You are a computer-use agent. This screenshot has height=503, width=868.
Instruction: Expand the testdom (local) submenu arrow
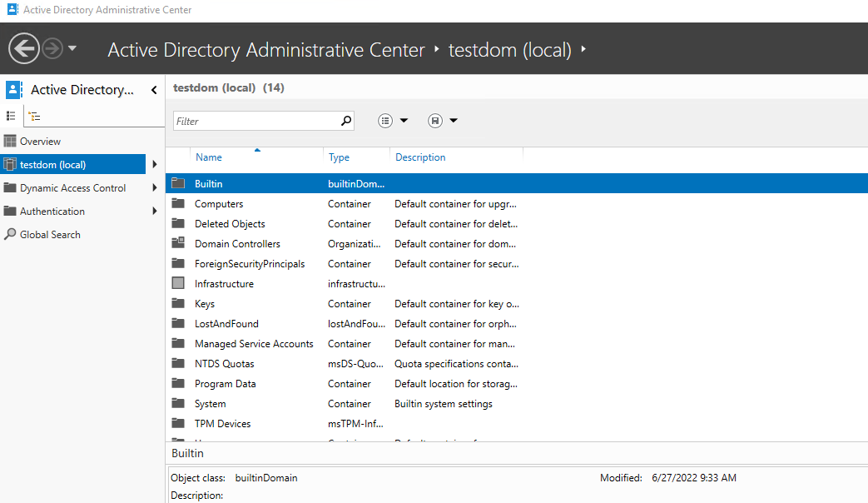155,165
